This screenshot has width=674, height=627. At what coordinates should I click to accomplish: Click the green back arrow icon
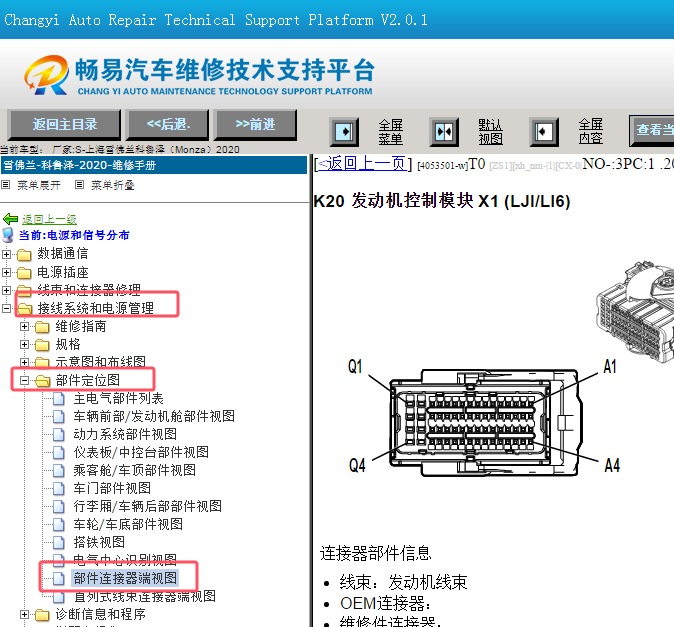(10, 219)
